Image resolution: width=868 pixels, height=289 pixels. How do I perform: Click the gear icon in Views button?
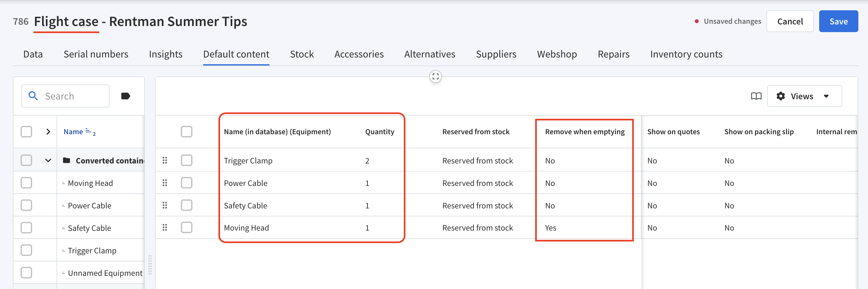(781, 96)
